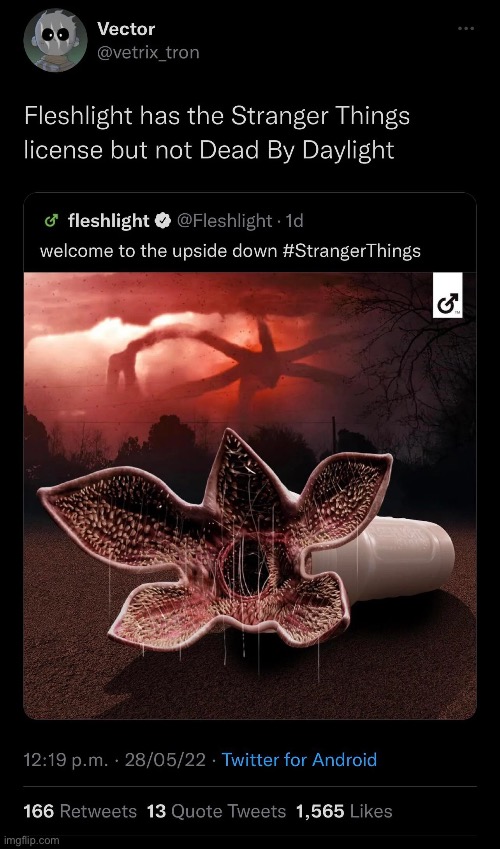The height and width of the screenshot is (849, 500).
Task: Open the quoted tweet text 'welcome to the upside down'
Action: pos(159,251)
